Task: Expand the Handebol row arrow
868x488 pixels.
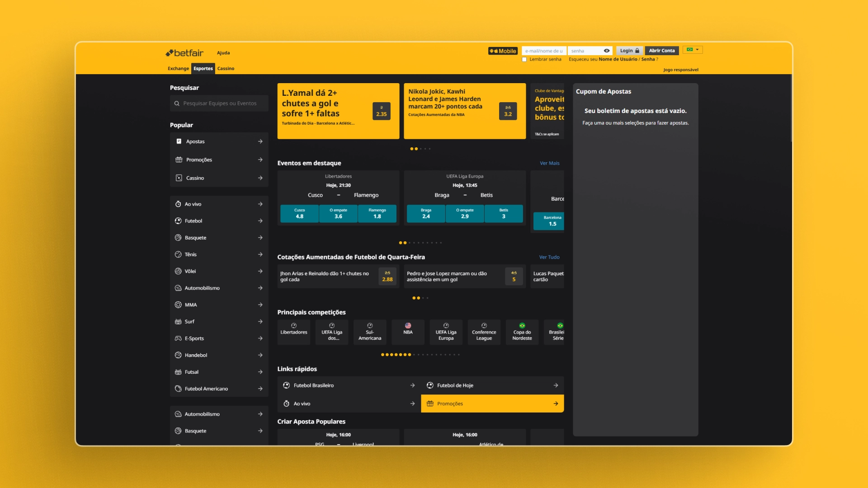Action: [260, 355]
